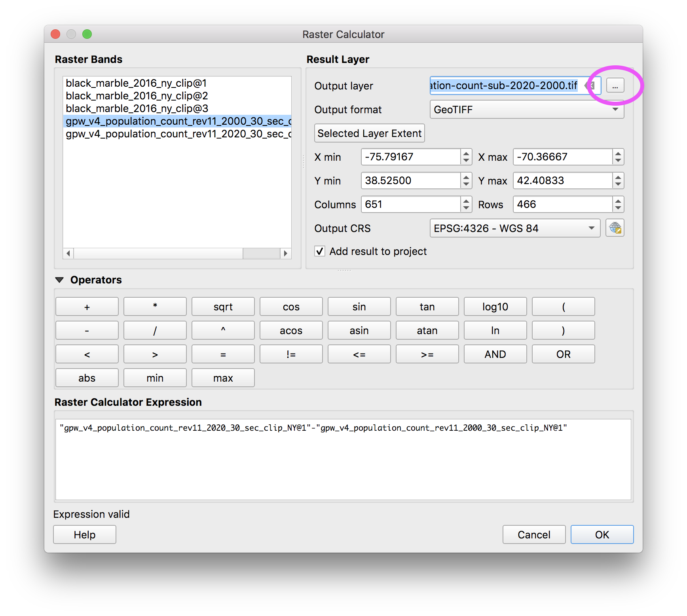Toggle Add result to project checkbox
Viewport: 687px width, 616px height.
tap(320, 251)
